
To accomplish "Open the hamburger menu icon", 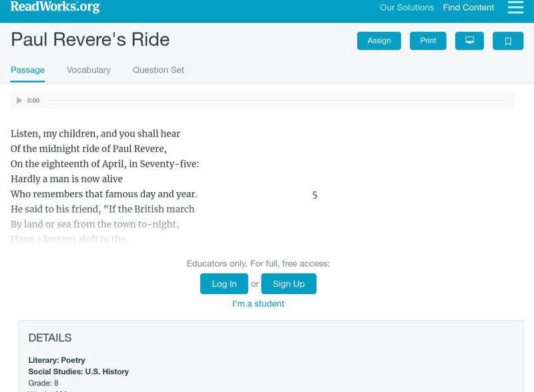I will [x=515, y=7].
